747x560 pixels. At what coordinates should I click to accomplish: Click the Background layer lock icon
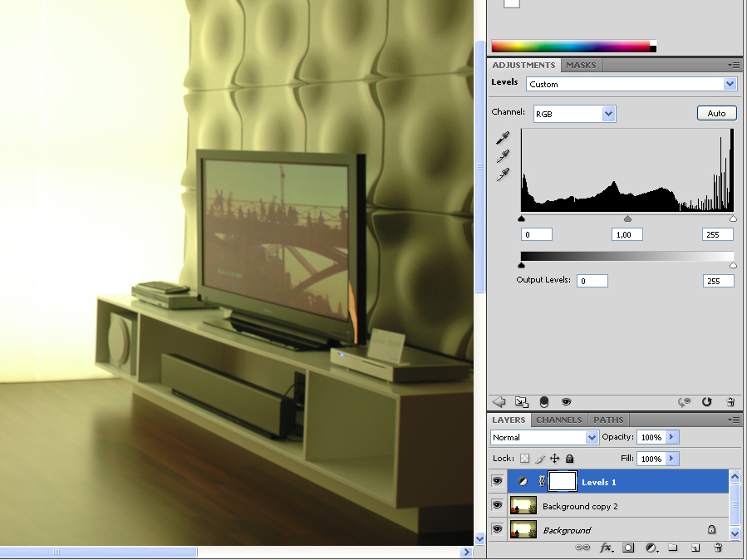pos(712,529)
